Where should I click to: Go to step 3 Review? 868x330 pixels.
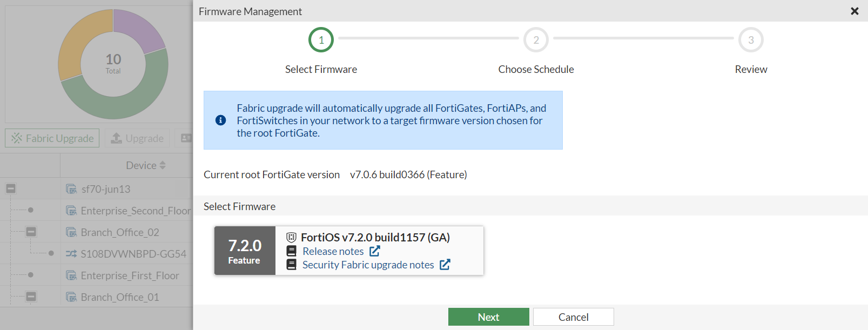[751, 40]
